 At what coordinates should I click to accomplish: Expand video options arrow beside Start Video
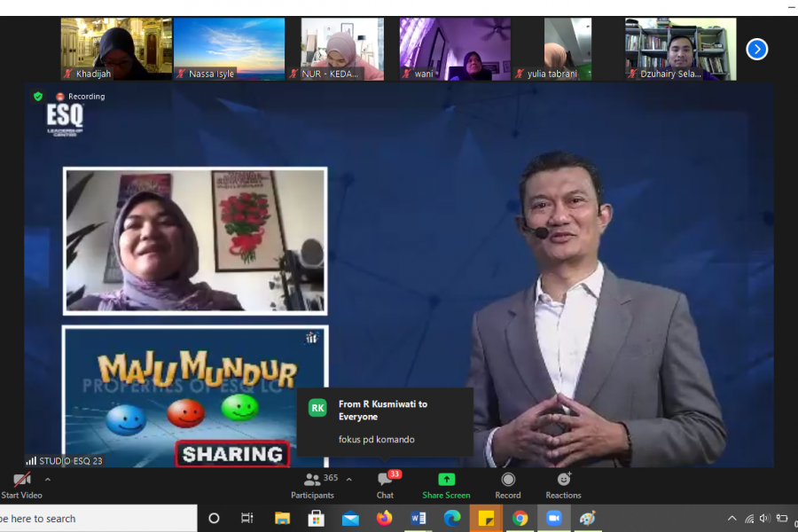tap(48, 480)
